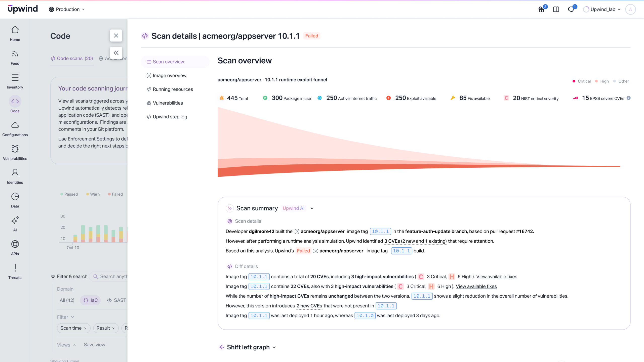Select the IaC domain filter chip
Screen dimensions: 644x362
click(91, 300)
